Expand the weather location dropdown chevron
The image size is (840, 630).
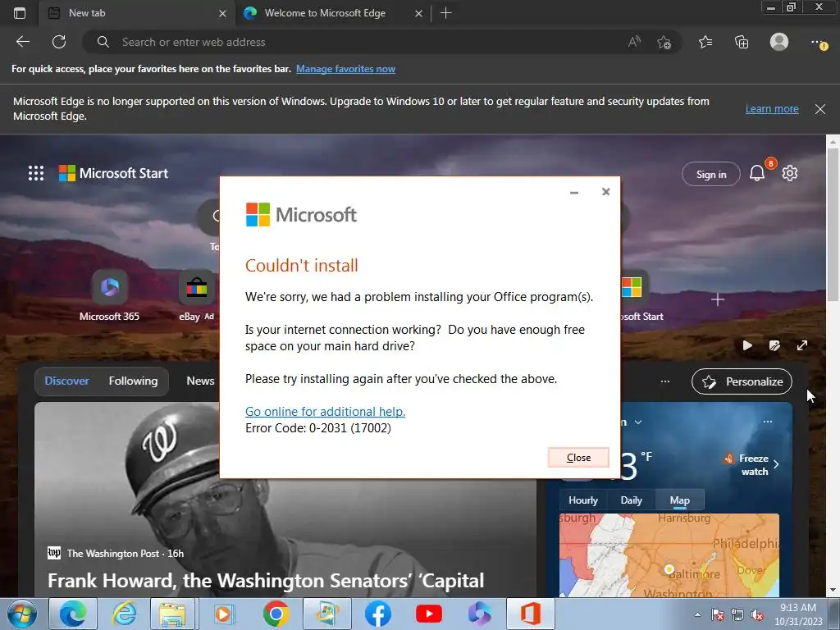(x=638, y=422)
